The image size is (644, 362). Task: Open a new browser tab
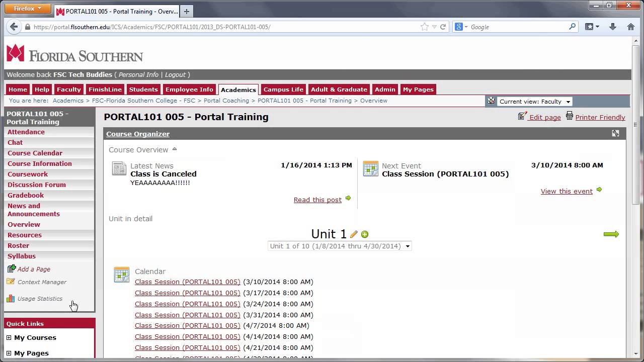point(187,11)
